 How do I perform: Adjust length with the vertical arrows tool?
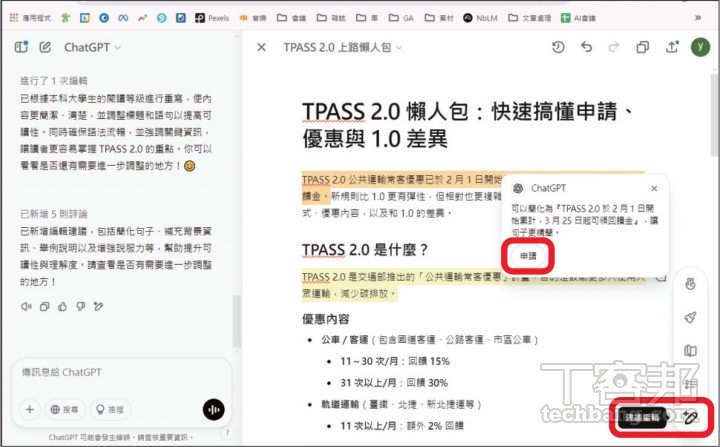click(690, 384)
